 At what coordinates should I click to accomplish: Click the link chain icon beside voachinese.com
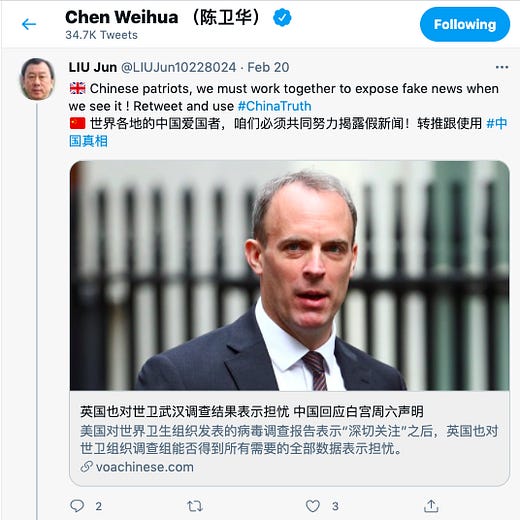click(86, 467)
